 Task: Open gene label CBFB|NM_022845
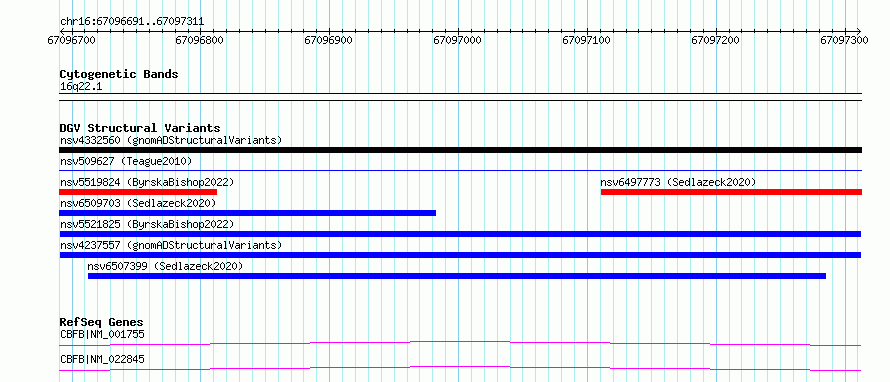tap(102, 359)
